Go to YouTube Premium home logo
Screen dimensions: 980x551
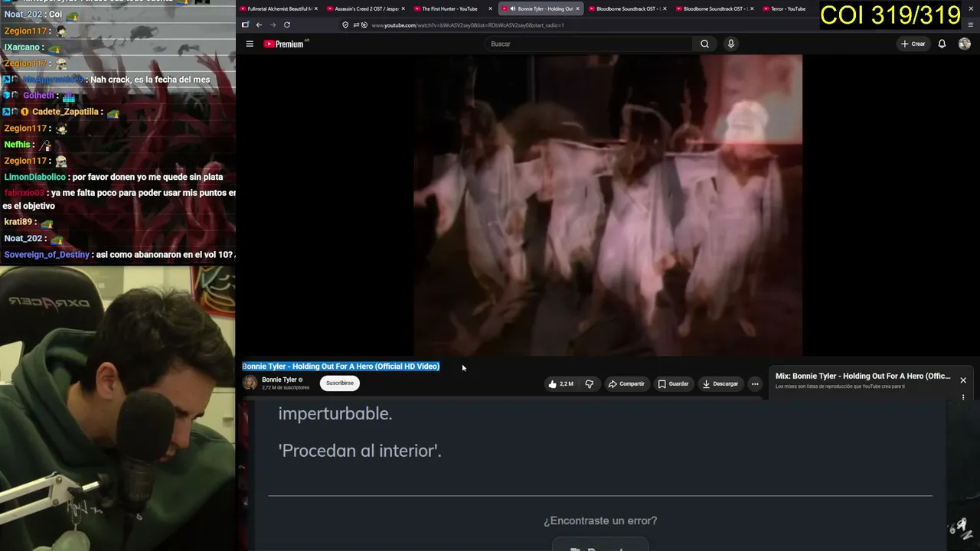point(284,44)
